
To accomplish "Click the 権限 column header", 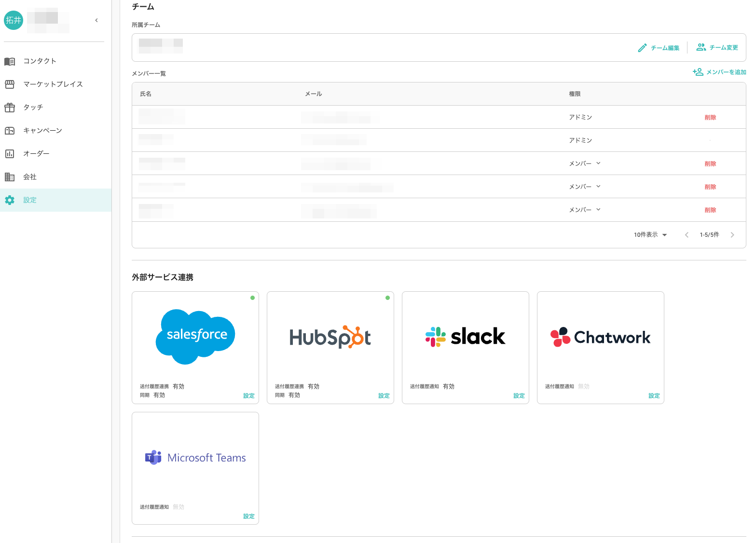I will [x=575, y=94].
